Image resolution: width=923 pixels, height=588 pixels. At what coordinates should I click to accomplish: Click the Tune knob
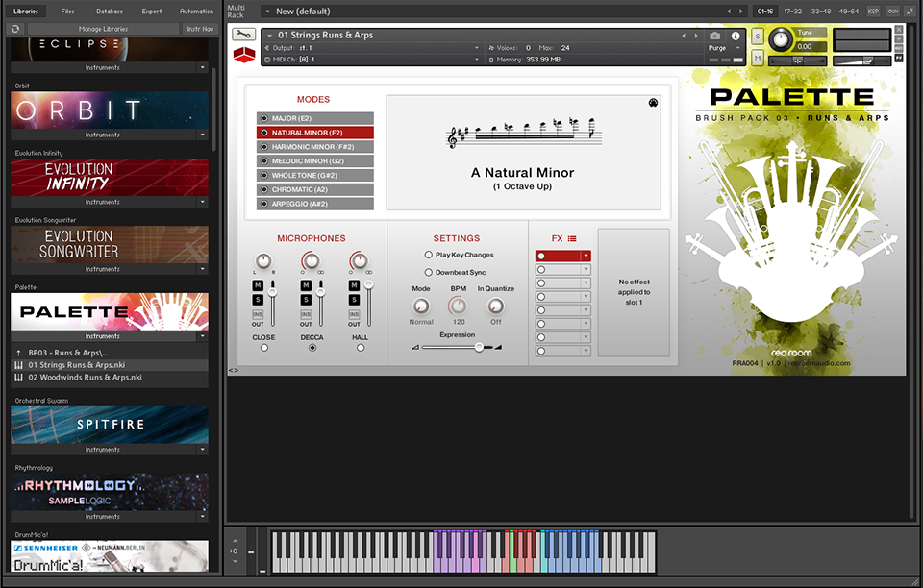(781, 40)
